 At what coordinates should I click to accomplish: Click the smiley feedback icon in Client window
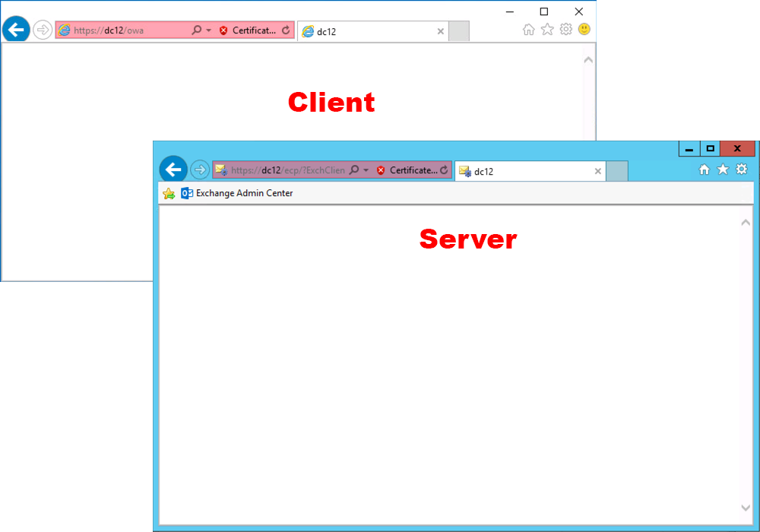584,30
